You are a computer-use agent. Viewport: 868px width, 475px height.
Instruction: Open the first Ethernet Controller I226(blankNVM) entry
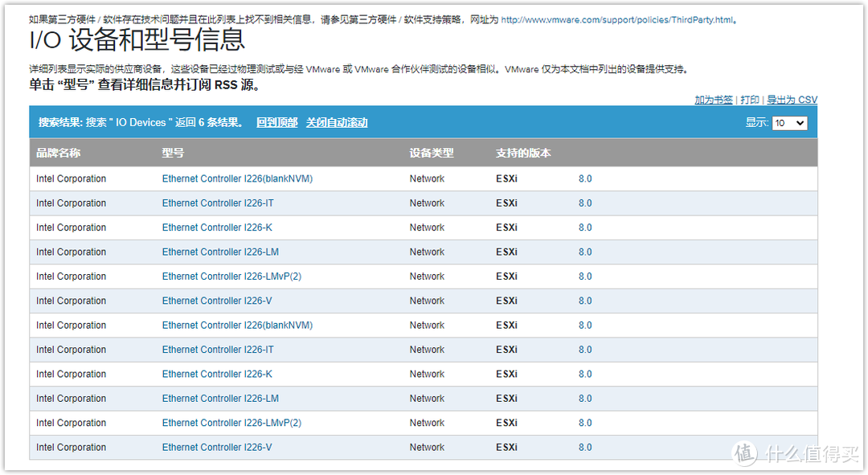click(x=237, y=178)
